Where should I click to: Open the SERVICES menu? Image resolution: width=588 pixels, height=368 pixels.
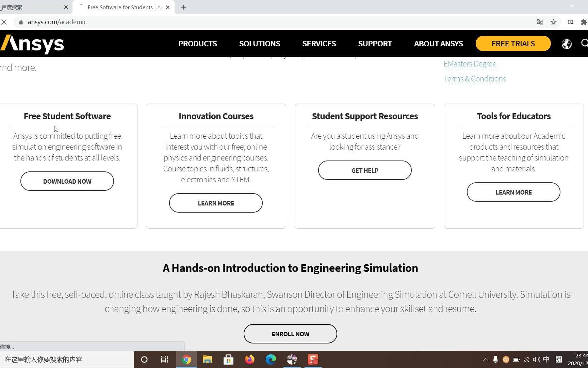point(319,44)
